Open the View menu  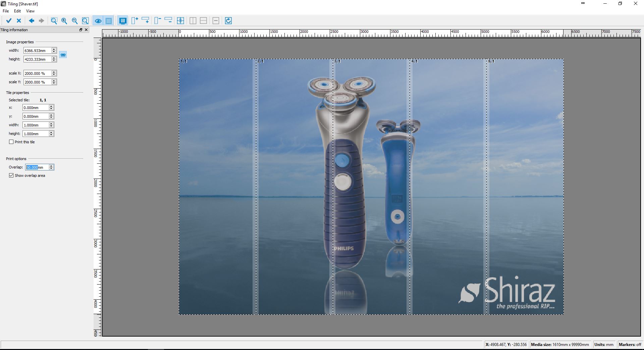(30, 11)
